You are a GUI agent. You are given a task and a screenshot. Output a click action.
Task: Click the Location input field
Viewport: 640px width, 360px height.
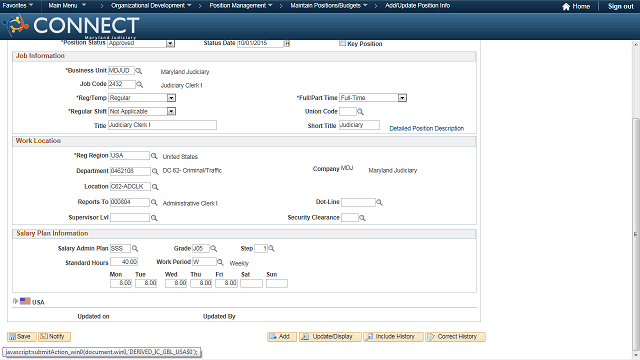tap(130, 187)
